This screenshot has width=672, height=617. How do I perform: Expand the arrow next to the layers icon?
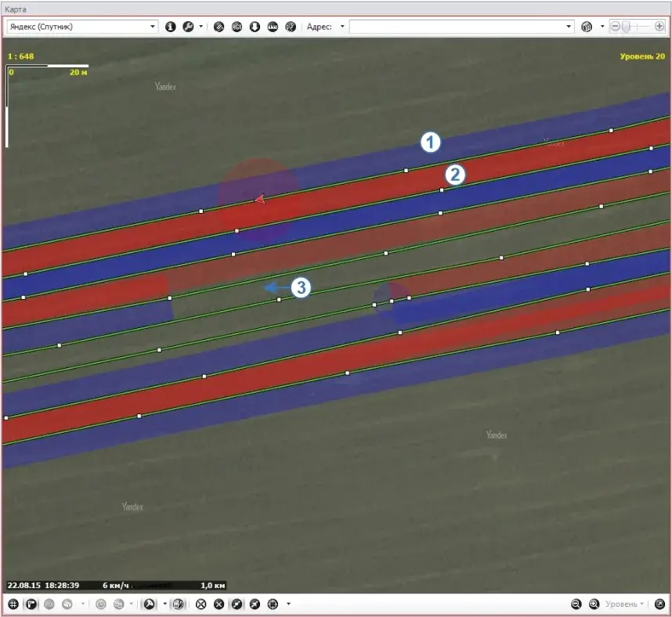[602, 27]
